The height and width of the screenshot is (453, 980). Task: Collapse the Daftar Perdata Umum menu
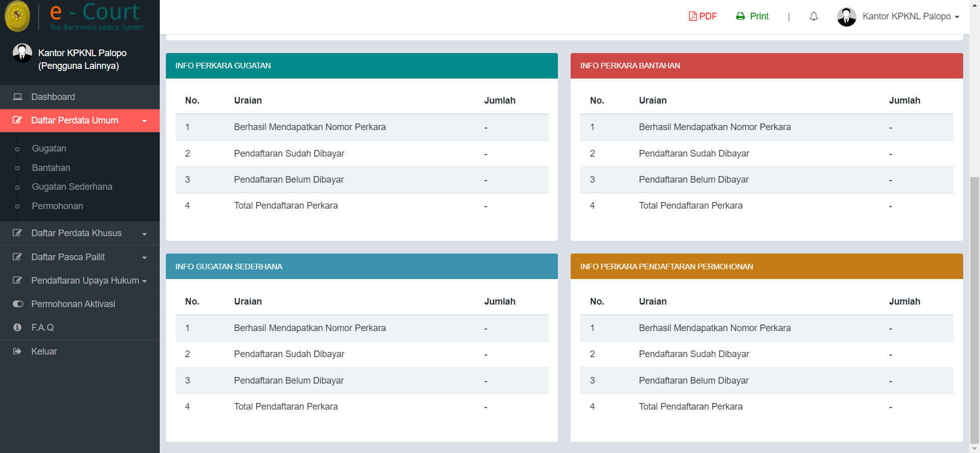[144, 121]
